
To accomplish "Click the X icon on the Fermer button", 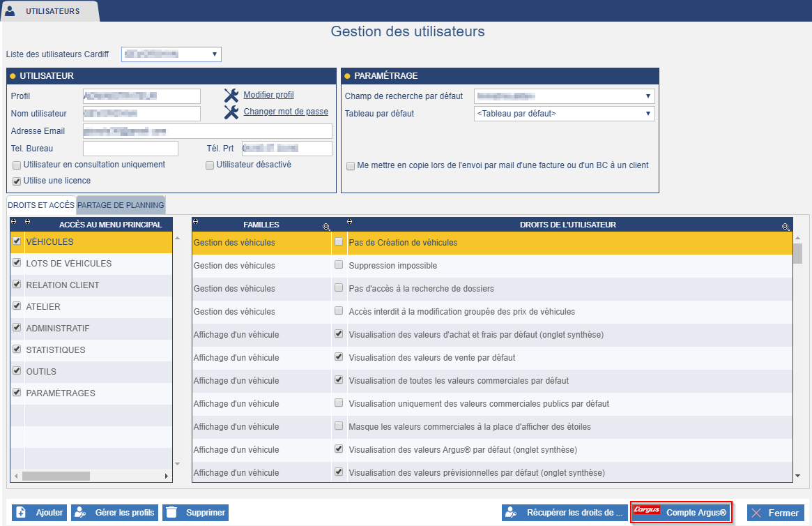I will point(756,513).
